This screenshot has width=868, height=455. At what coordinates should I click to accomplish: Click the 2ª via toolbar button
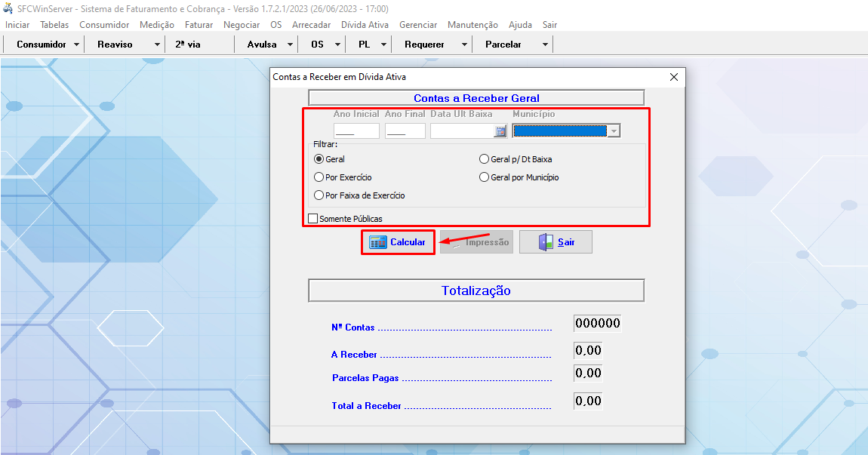188,45
